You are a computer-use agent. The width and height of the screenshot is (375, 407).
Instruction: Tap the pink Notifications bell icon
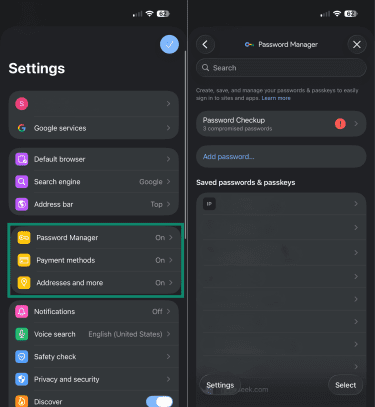22,312
